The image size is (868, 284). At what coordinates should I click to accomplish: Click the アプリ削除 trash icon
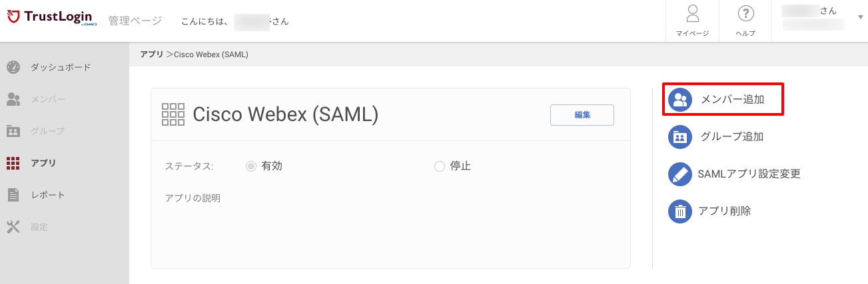680,212
